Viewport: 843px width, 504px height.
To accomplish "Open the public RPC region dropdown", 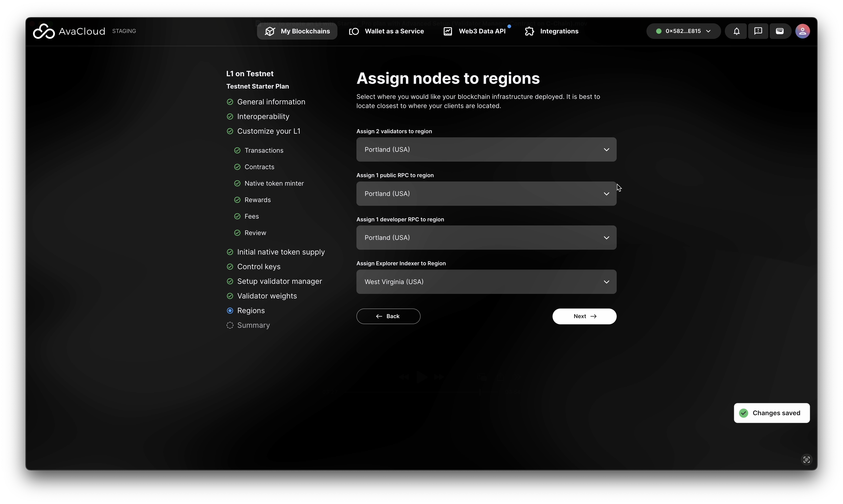I will (486, 194).
